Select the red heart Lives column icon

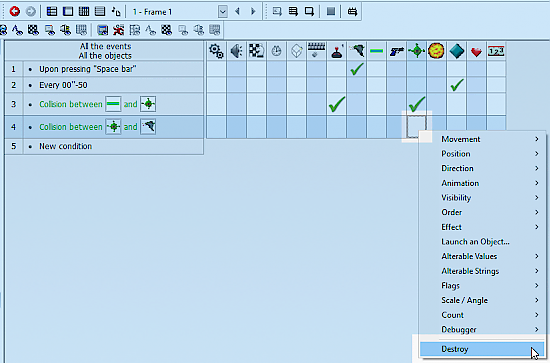tap(476, 52)
